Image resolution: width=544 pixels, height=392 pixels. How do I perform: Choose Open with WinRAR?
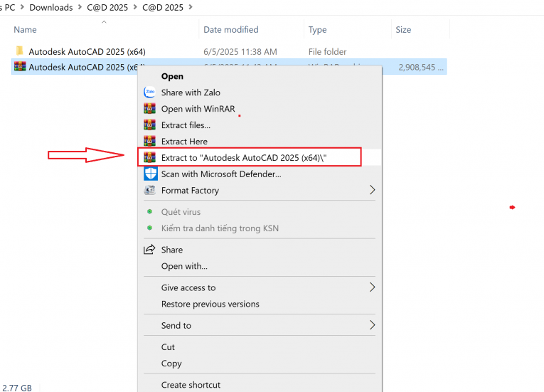pyautogui.click(x=198, y=109)
